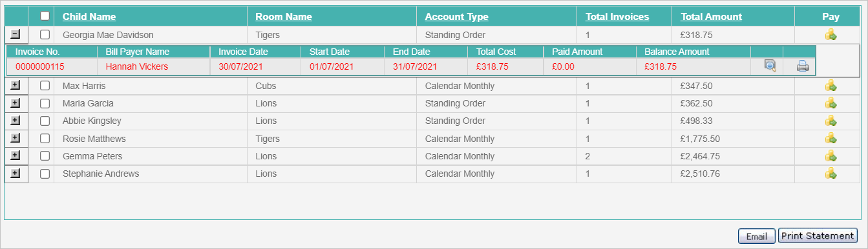Select Abbie Kingsley's row checkbox
The height and width of the screenshot is (249, 868).
pyautogui.click(x=45, y=121)
